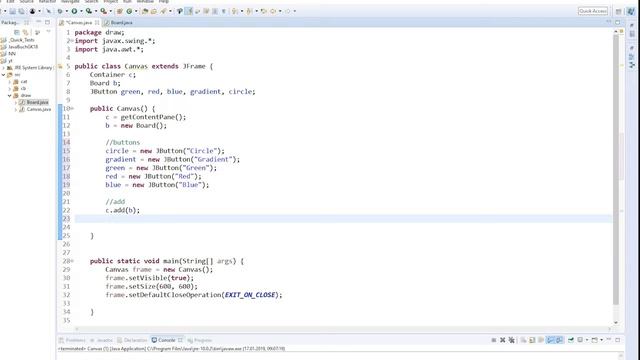Select the JavaBuchSK18 project
This screenshot has height=360, width=640.
click(x=23, y=47)
